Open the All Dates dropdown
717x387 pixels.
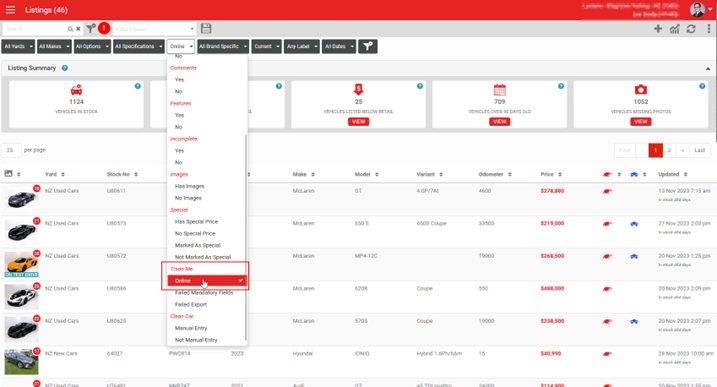click(339, 46)
